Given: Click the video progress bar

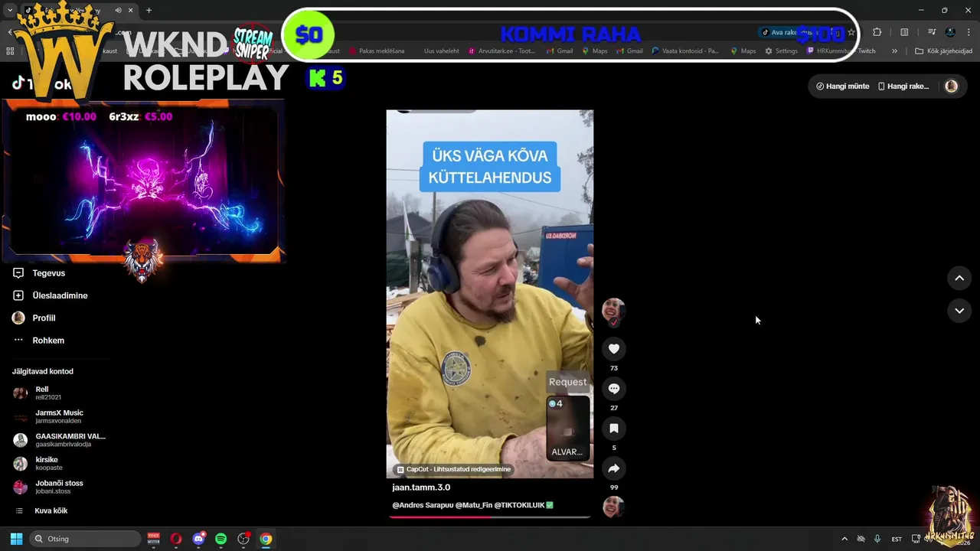Looking at the screenshot, I should coord(490,517).
